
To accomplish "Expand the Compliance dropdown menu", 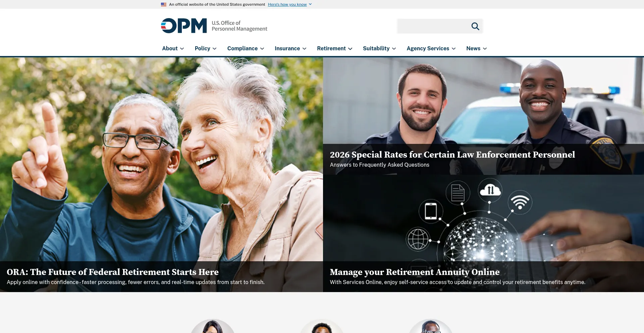I will click(x=246, y=48).
